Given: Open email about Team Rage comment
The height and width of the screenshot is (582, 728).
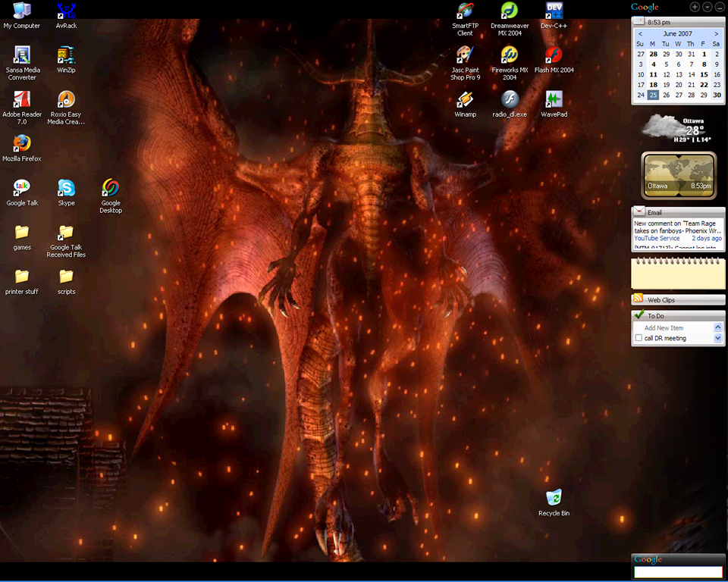Looking at the screenshot, I should coord(677,227).
